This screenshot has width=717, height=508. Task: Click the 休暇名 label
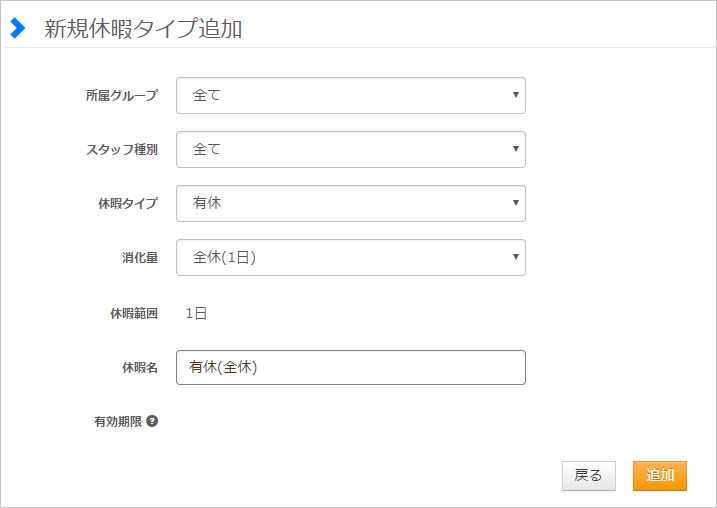140,368
